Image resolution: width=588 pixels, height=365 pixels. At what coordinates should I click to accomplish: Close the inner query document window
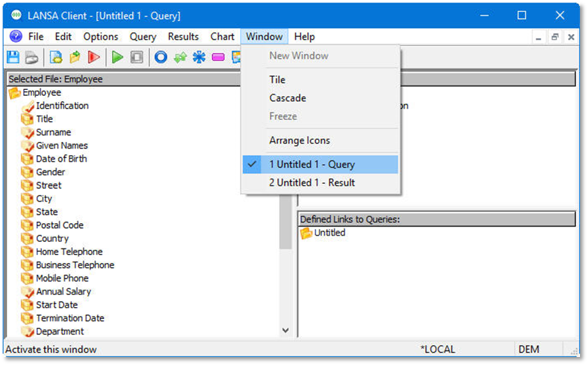click(571, 37)
